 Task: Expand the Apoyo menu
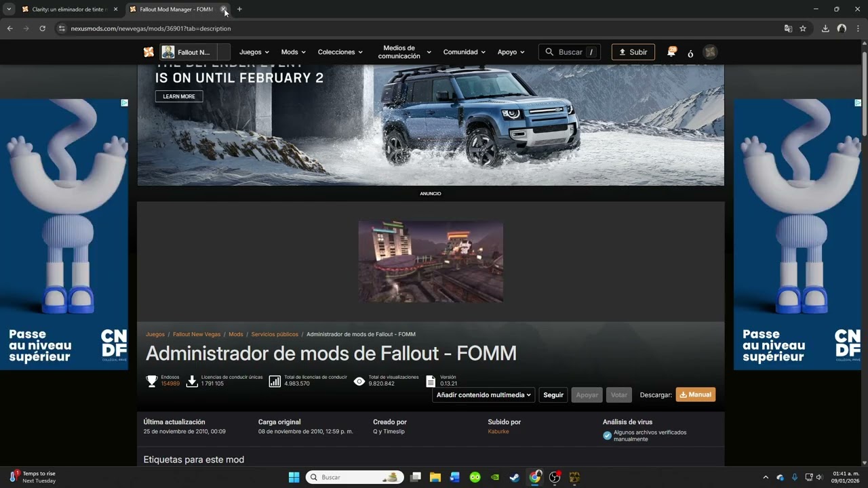511,52
